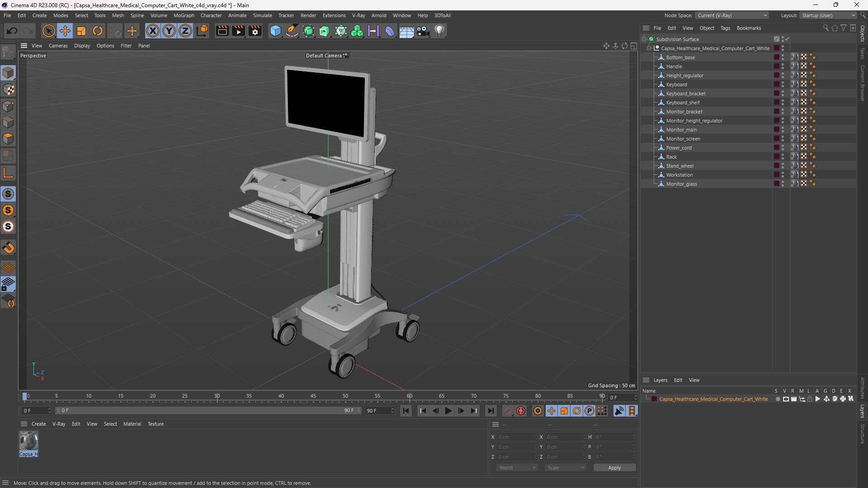Open Object manager Tags menu

725,28
